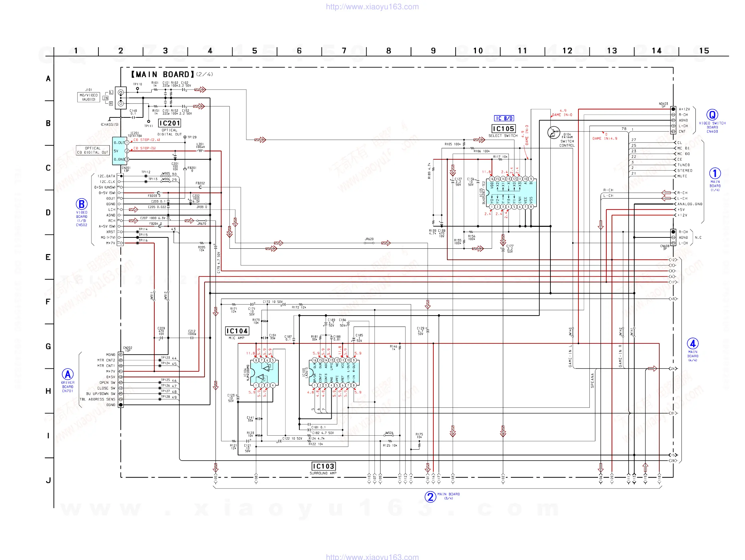Click the IC201 optical digital out label

pos(169,123)
